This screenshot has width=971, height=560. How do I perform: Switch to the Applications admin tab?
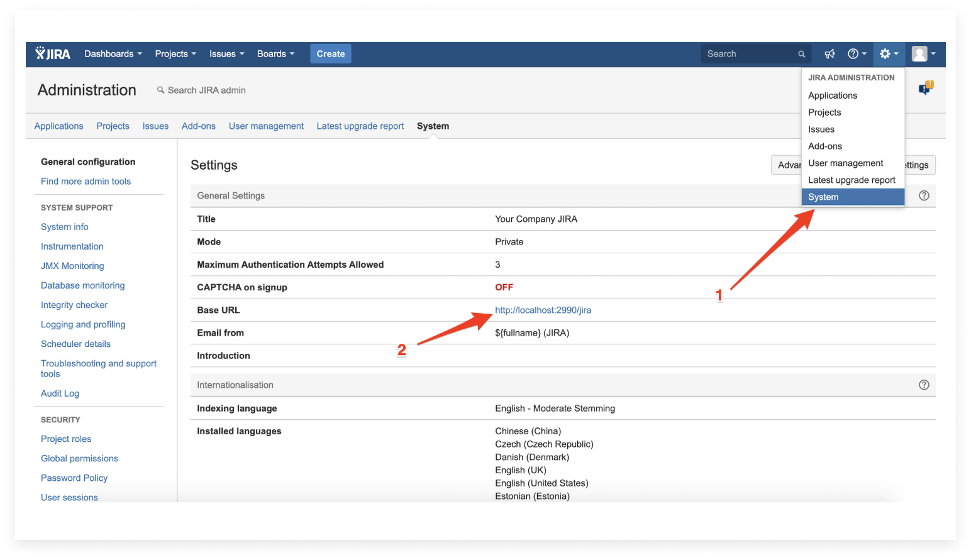tap(58, 126)
